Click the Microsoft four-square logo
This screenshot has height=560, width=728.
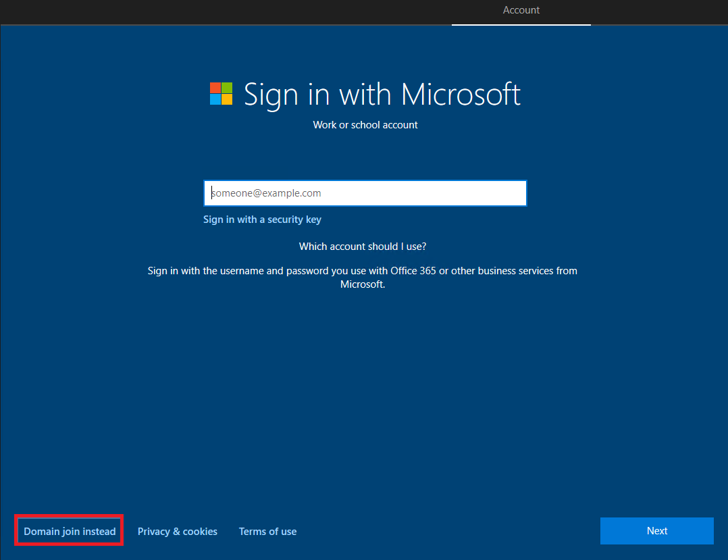[x=221, y=94]
